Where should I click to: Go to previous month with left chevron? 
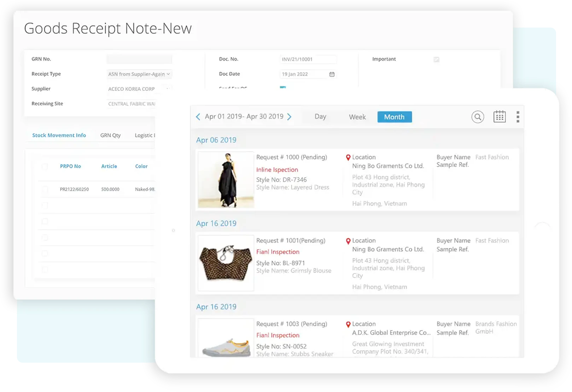click(198, 117)
